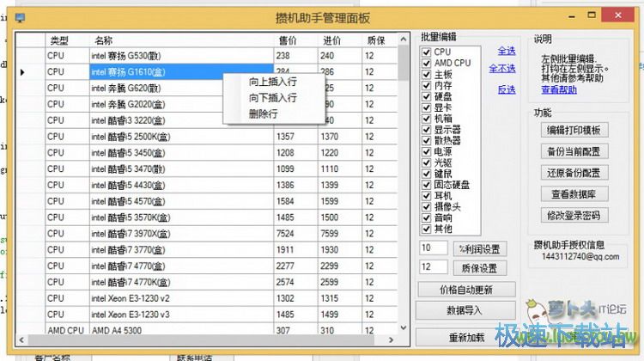Toggle the 散热器 checkbox
Image resolution: width=644 pixels, height=361 pixels.
pos(426,141)
